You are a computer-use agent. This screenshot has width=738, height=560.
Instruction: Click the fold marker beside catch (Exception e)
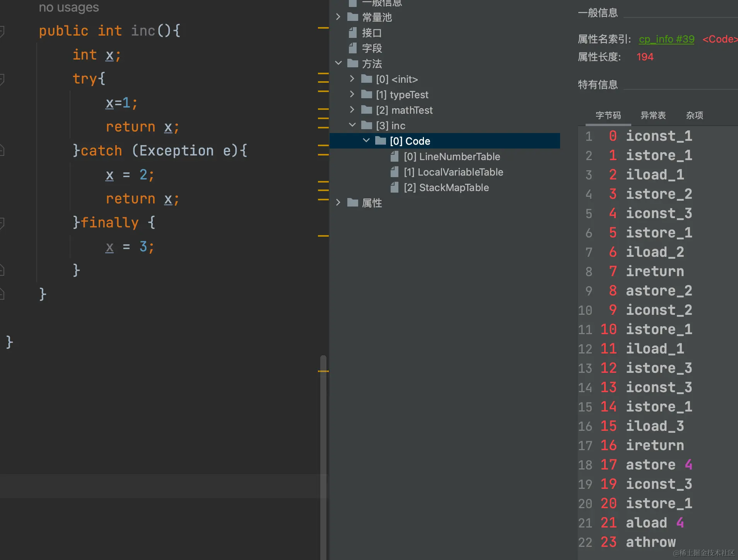2,150
